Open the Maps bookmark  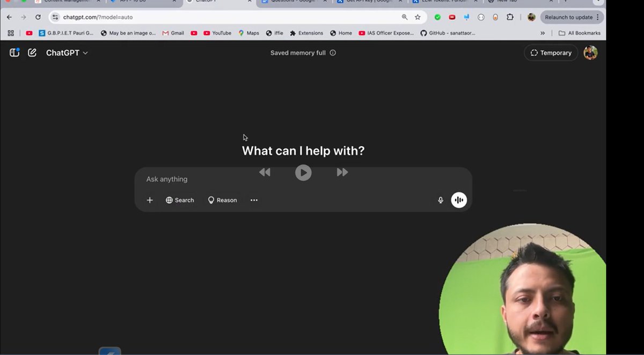coord(248,33)
